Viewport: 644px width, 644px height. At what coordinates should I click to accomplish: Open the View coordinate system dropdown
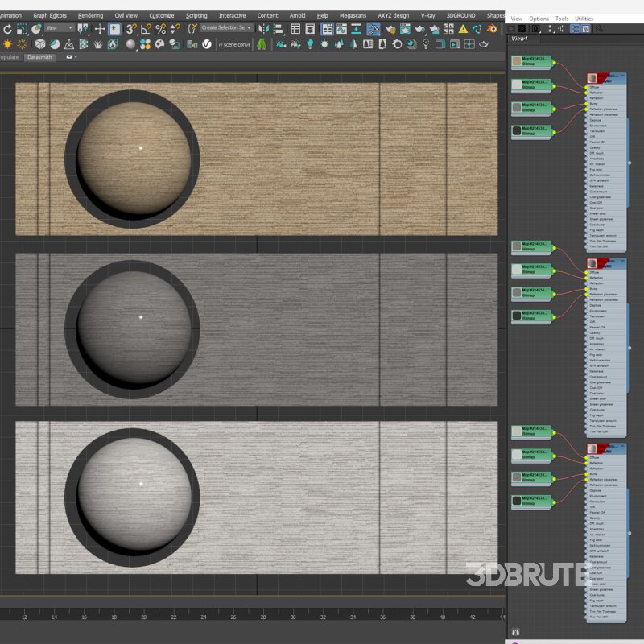coord(59,28)
